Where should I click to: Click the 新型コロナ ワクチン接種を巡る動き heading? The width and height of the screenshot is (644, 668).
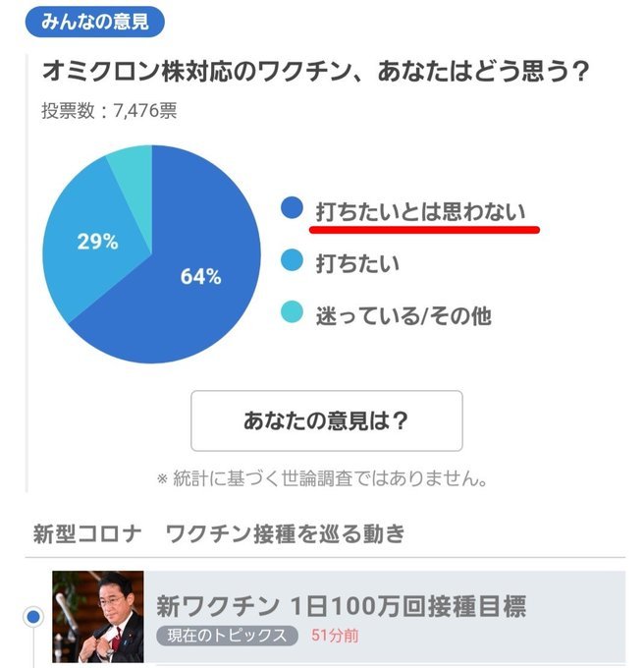(x=218, y=534)
